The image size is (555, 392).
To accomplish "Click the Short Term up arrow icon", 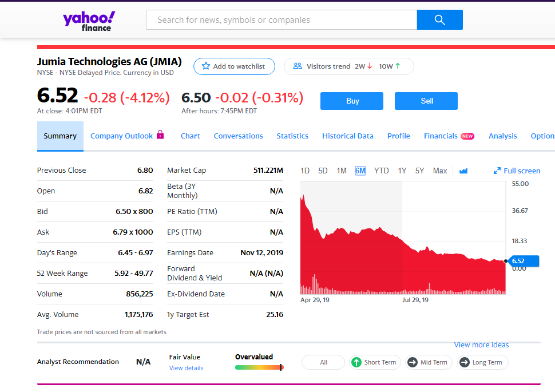I will pos(356,362).
